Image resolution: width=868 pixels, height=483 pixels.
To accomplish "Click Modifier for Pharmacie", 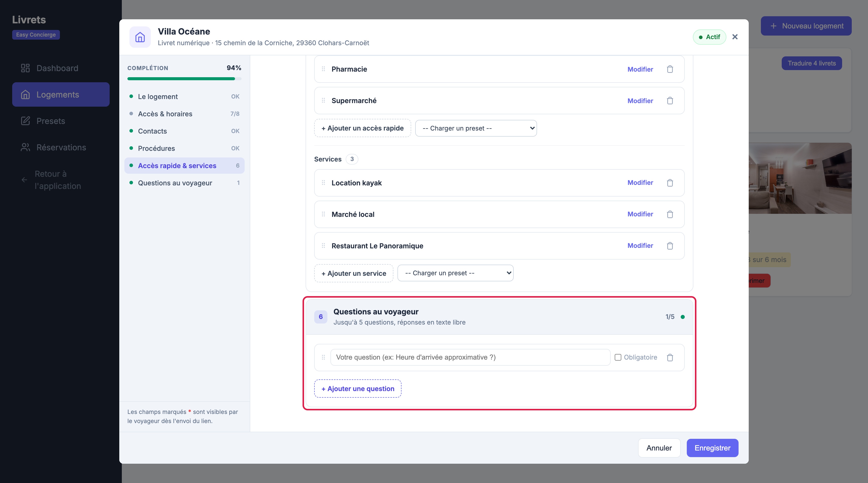I will click(x=640, y=69).
